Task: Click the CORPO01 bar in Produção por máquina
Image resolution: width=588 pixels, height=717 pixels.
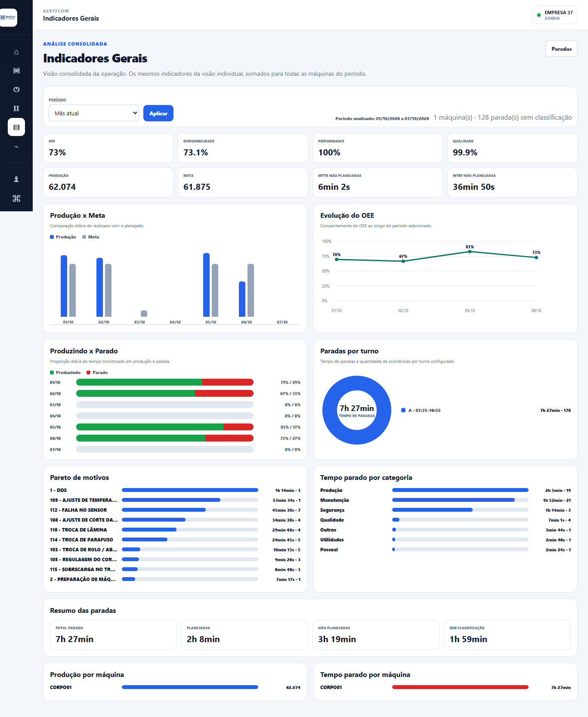Action: pyautogui.click(x=190, y=687)
